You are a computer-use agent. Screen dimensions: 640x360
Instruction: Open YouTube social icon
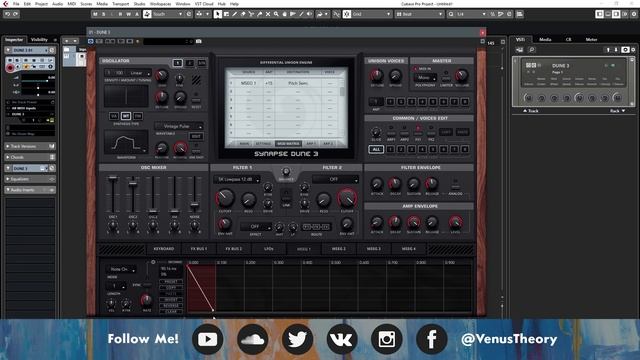pos(207,339)
